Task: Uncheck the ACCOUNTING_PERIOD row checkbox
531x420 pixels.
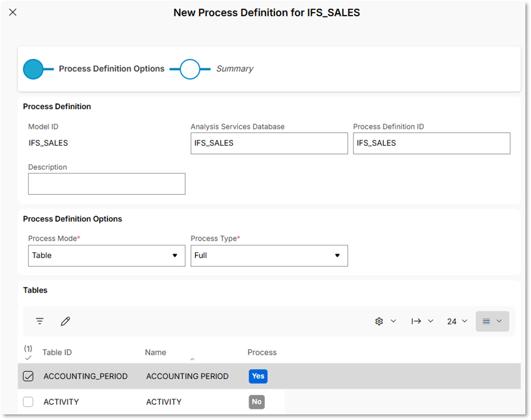Action: [x=28, y=376]
